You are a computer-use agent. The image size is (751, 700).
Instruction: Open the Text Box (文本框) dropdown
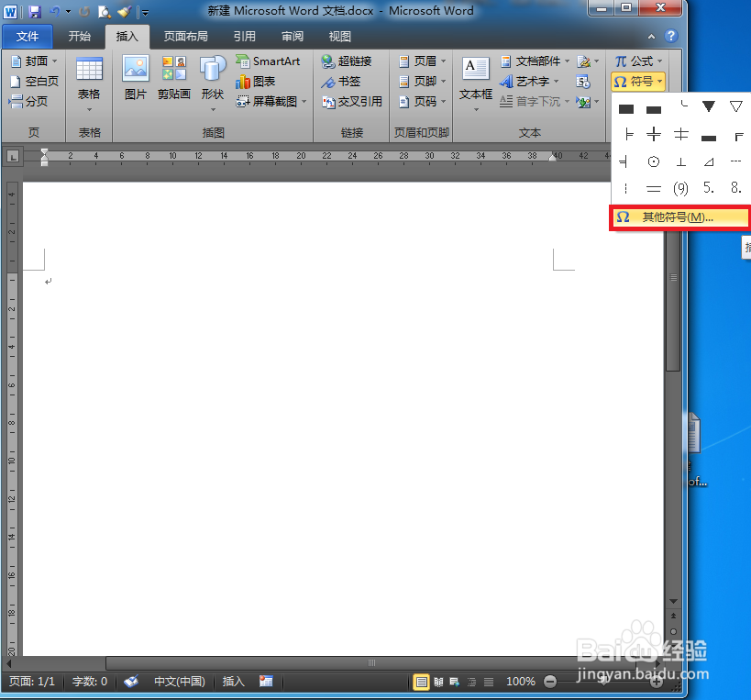coord(476,83)
